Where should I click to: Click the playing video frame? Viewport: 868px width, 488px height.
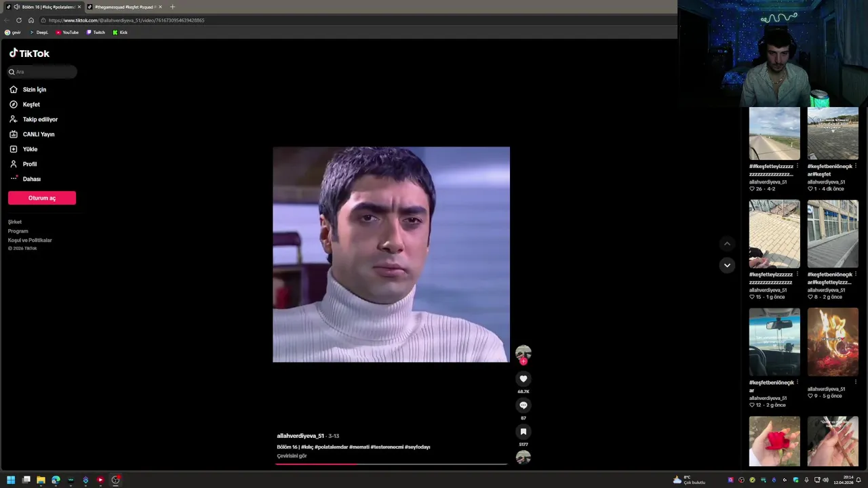[x=391, y=254]
